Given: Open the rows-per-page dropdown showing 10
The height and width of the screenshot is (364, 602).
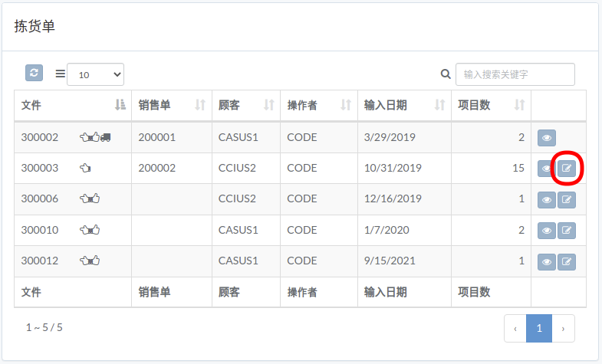Looking at the screenshot, I should [x=96, y=74].
